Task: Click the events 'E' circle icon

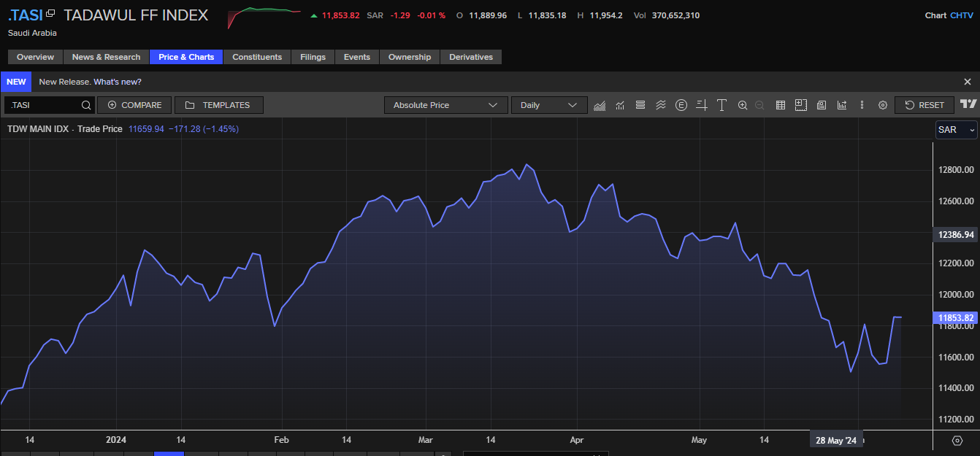Action: [681, 105]
